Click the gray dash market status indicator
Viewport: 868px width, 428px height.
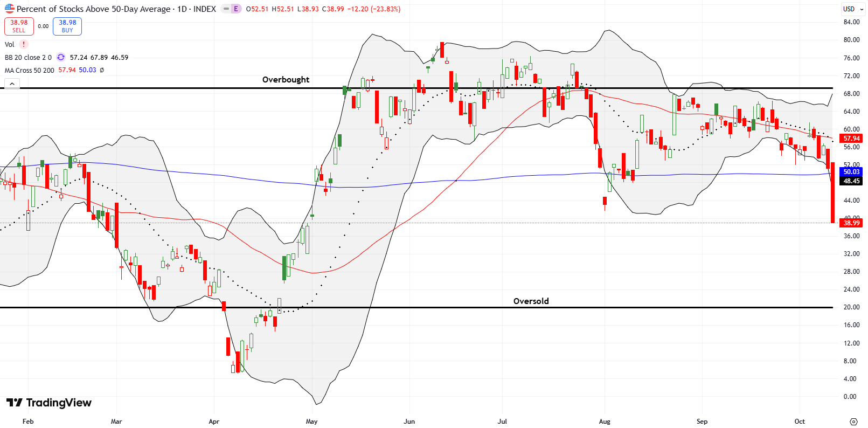coord(226,9)
